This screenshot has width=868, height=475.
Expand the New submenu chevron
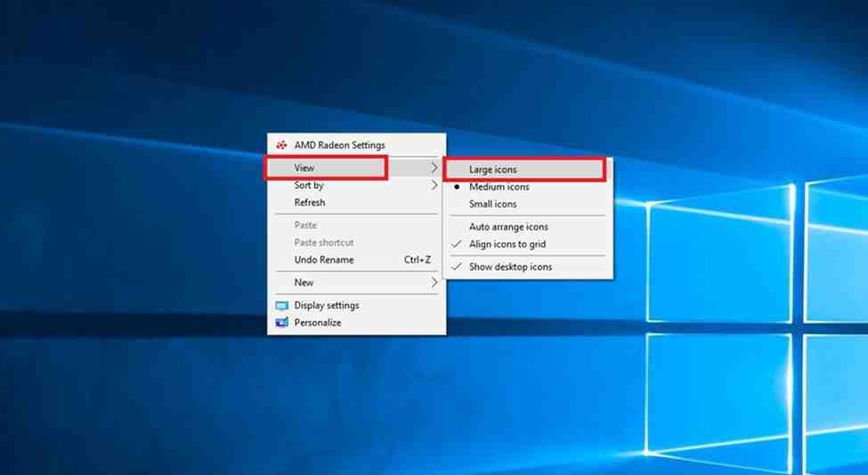[x=434, y=283]
